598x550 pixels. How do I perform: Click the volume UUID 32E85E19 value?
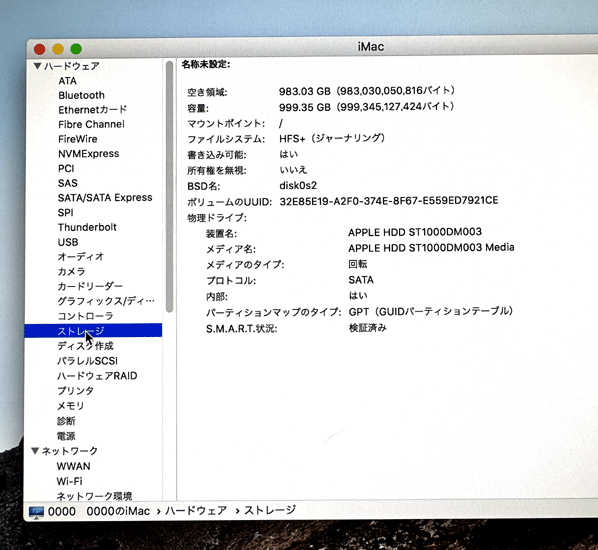389,201
